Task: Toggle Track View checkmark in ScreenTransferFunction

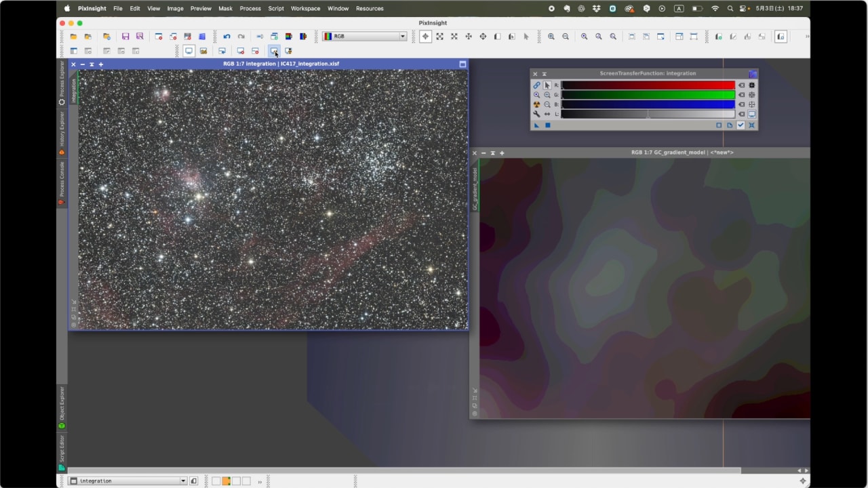Action: (741, 125)
